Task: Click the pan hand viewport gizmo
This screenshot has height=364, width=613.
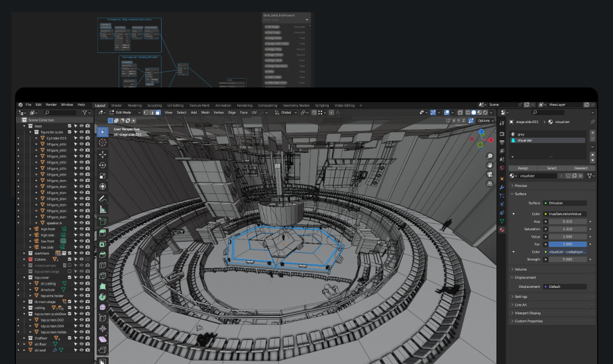Action: point(490,165)
